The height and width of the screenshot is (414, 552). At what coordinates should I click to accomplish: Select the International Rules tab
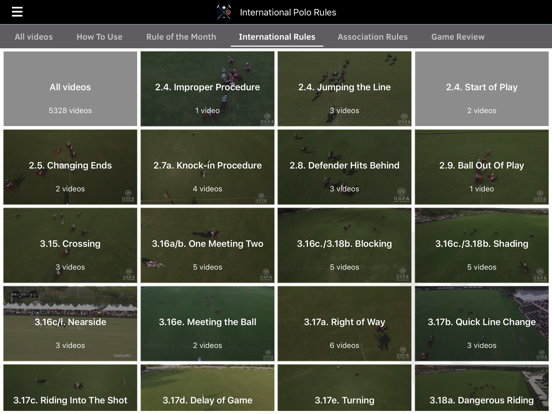[x=277, y=37]
